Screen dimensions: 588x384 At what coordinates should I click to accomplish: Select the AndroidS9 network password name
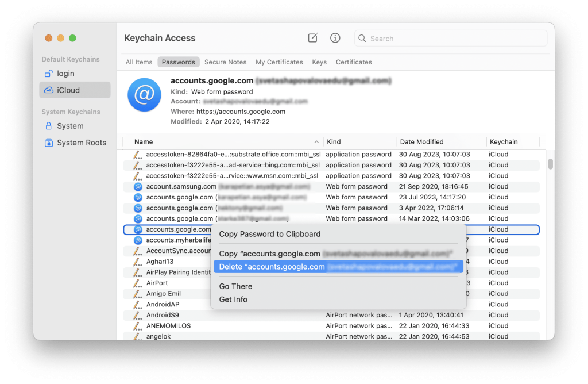[x=163, y=315]
